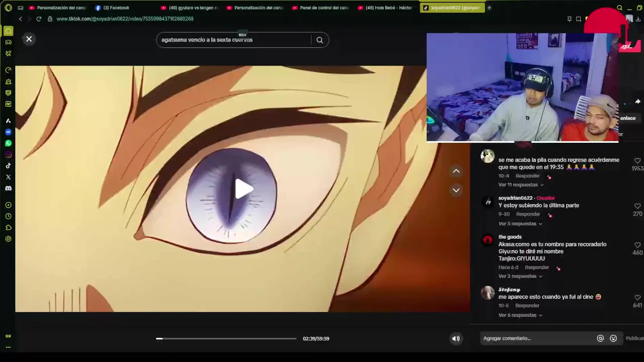Switch to '(46) gyutaro vs tengen' tab
The image size is (644, 362).
click(x=189, y=8)
